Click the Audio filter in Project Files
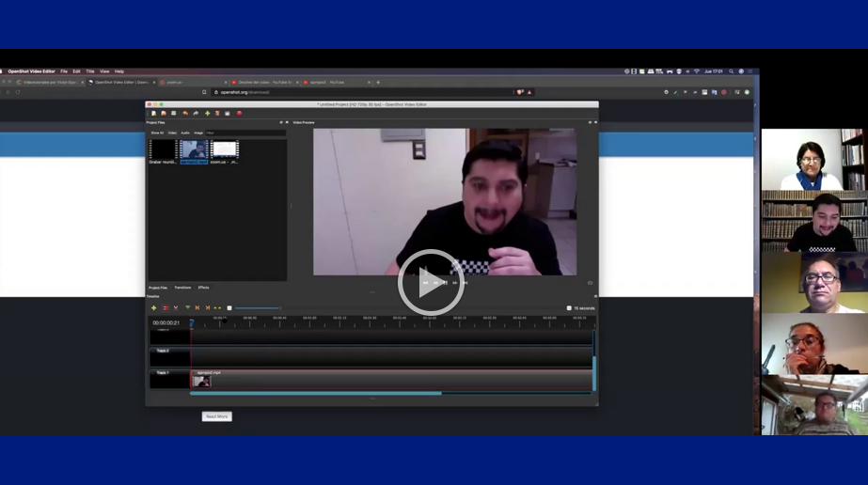This screenshot has height=485, width=868. 185,133
